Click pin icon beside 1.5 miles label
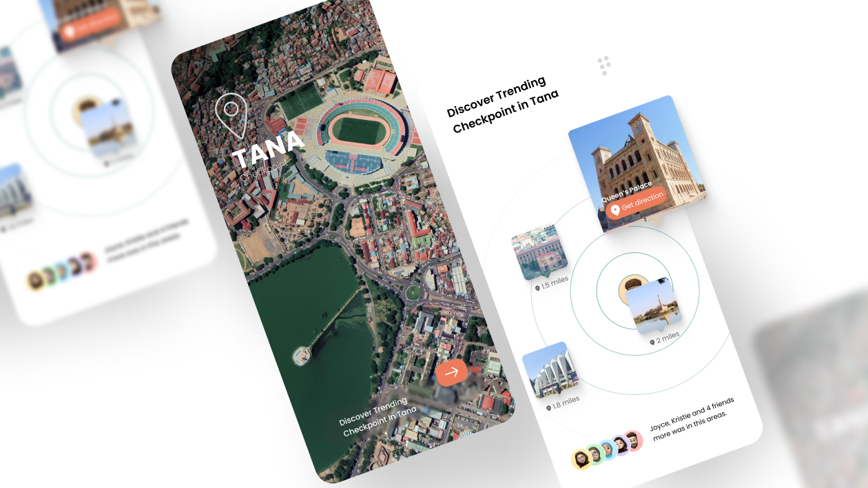868x488 pixels. coord(537,287)
